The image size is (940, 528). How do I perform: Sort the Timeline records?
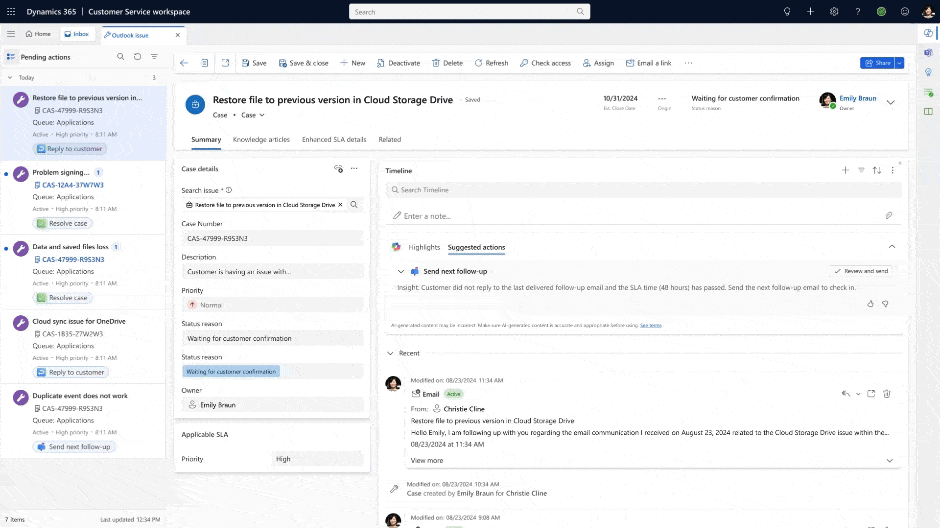click(x=877, y=170)
